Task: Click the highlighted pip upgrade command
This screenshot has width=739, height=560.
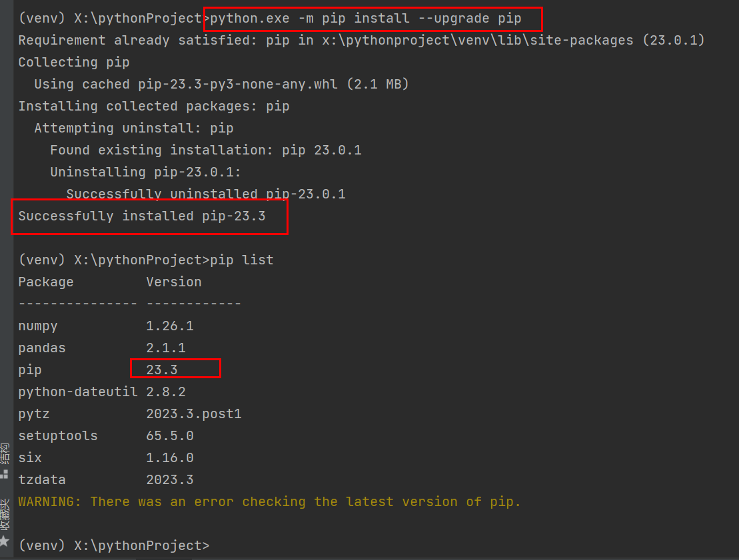Action: click(365, 19)
